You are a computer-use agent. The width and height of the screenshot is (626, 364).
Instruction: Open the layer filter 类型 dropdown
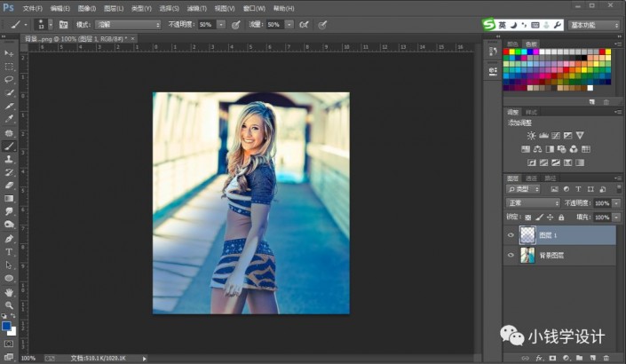(523, 189)
